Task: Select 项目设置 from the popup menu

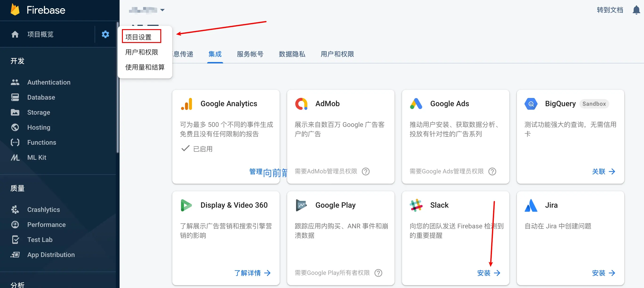Action: pos(138,37)
